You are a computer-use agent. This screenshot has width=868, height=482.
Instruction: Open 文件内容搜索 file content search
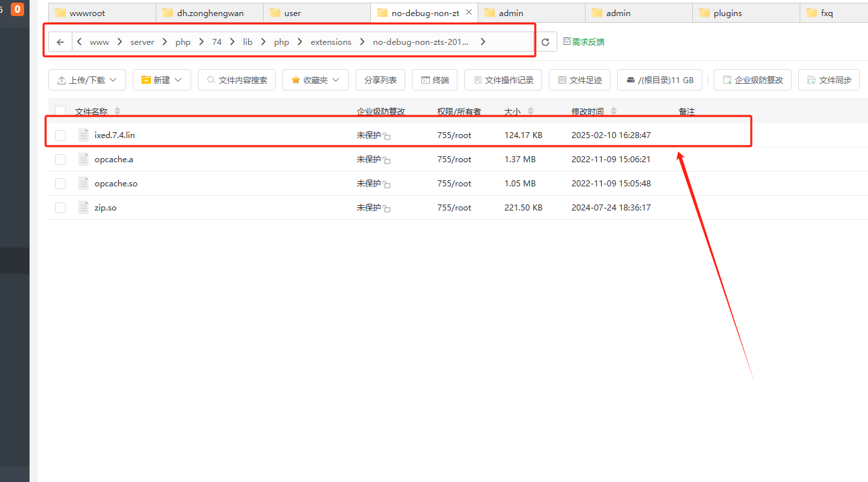point(237,80)
